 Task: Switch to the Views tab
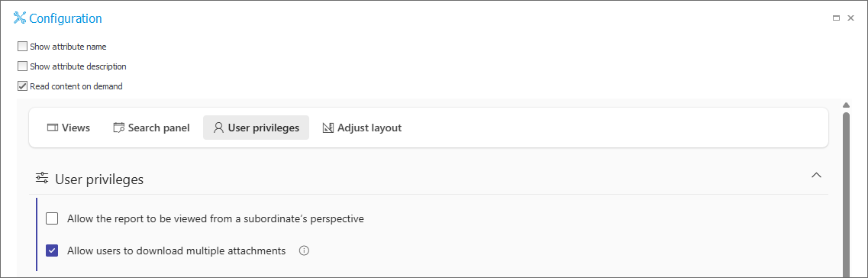click(x=69, y=128)
